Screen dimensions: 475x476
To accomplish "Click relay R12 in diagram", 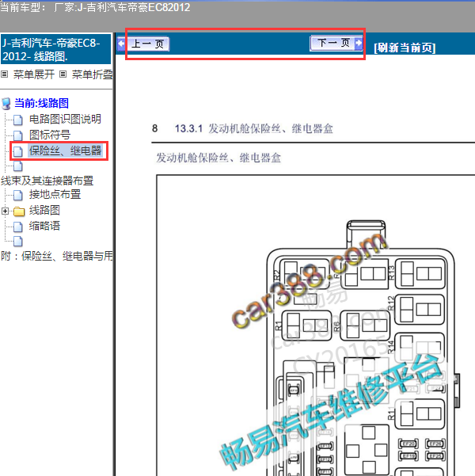I will pos(420,310).
